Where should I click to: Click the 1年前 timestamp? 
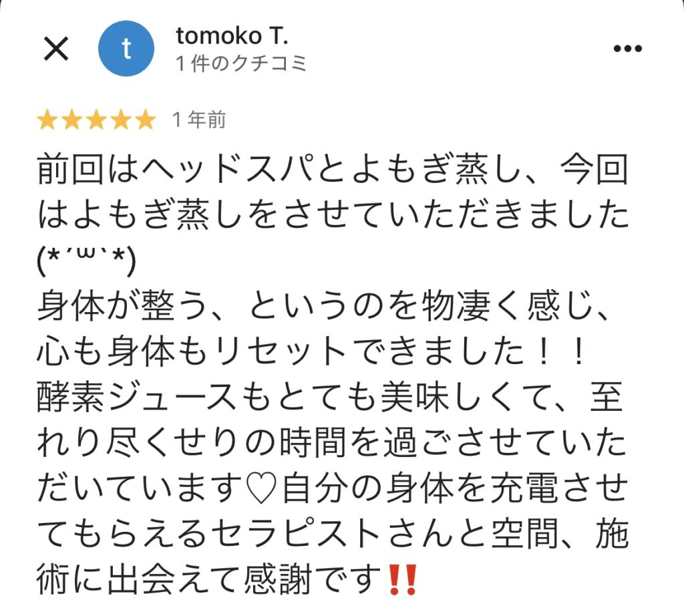(x=199, y=120)
